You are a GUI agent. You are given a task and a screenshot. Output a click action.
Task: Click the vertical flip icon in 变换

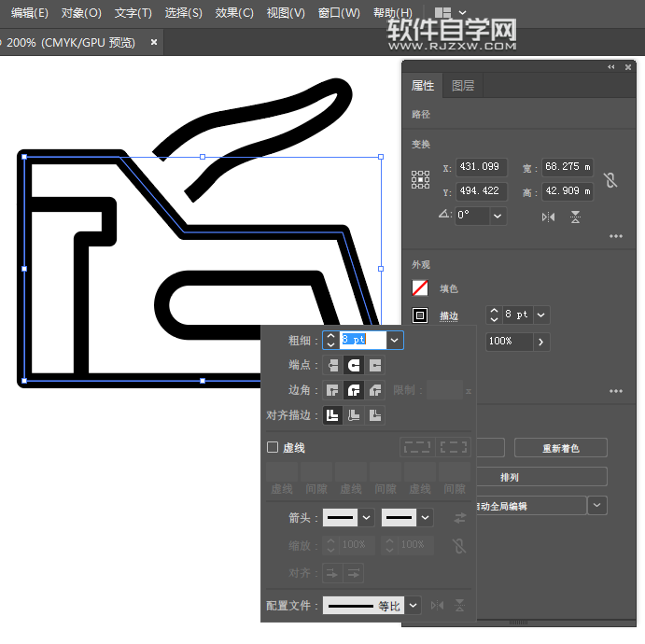pyautogui.click(x=575, y=217)
